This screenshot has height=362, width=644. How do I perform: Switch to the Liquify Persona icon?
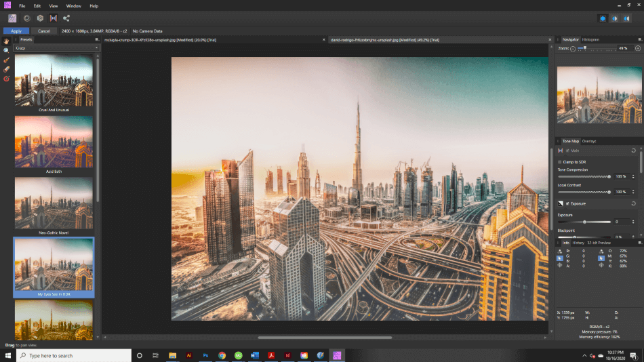point(27,18)
